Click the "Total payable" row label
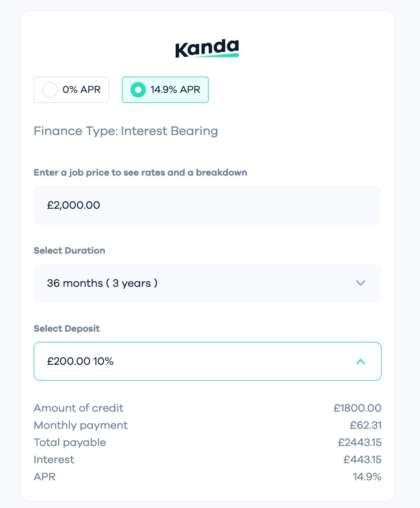420x508 pixels. point(70,442)
